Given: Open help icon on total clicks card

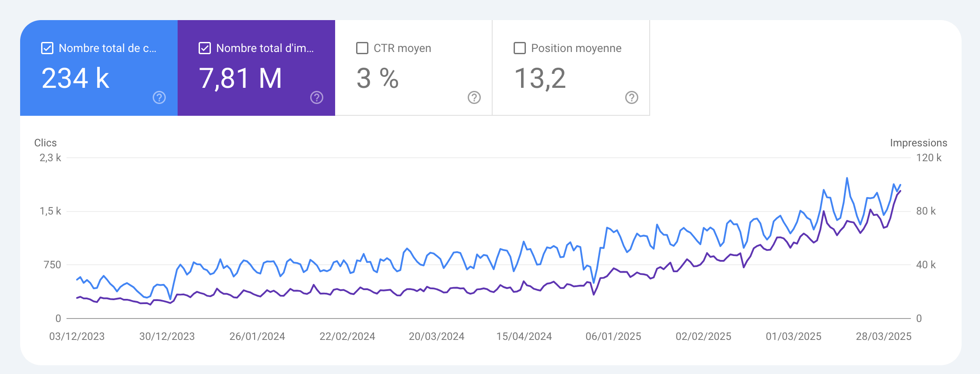Looking at the screenshot, I should point(159,97).
